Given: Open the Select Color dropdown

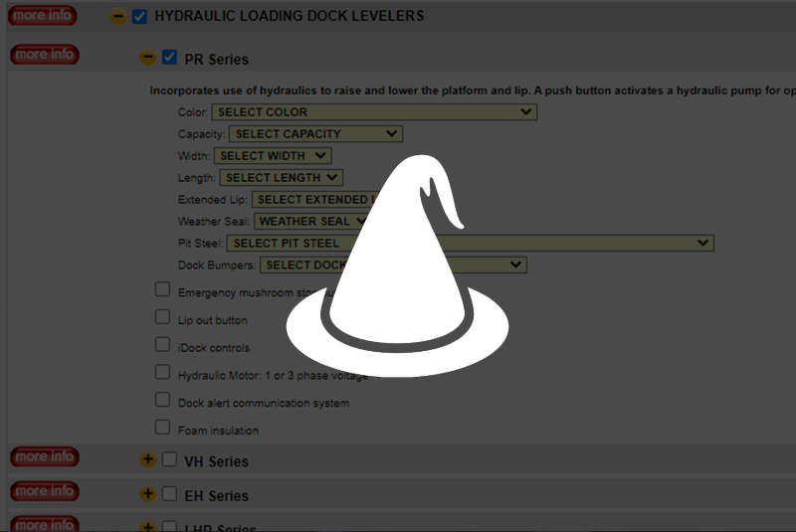Looking at the screenshot, I should 374,112.
